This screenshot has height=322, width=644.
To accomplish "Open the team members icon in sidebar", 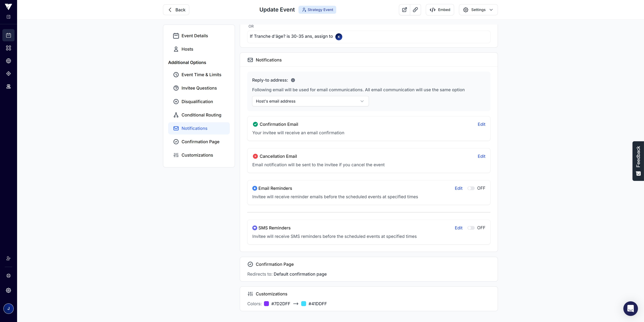I will click(x=8, y=87).
